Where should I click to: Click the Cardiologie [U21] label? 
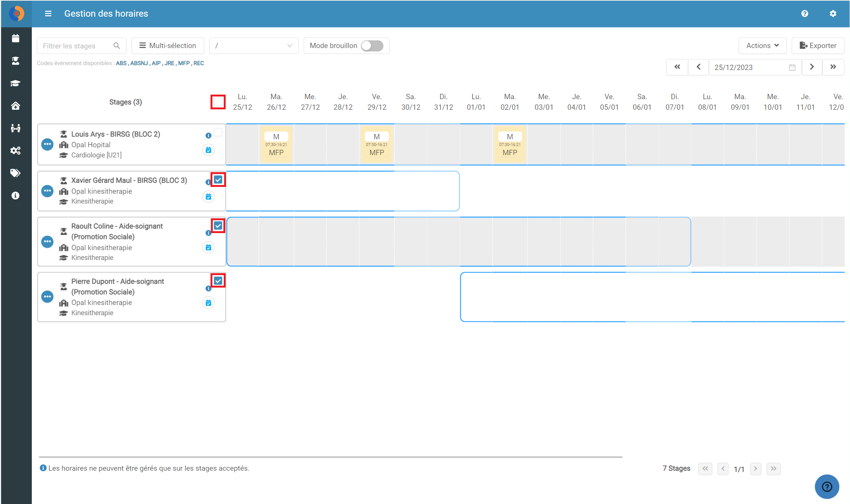pyautogui.click(x=97, y=155)
